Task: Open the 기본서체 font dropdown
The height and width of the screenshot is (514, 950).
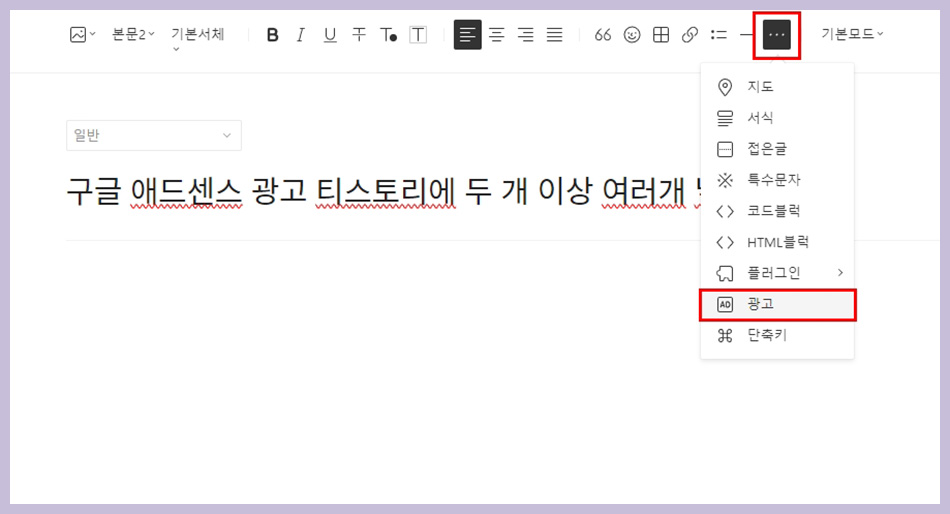Action: 198,38
